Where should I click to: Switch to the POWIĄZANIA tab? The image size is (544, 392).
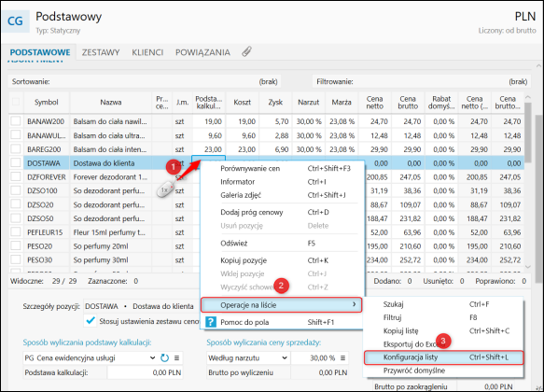(x=202, y=52)
